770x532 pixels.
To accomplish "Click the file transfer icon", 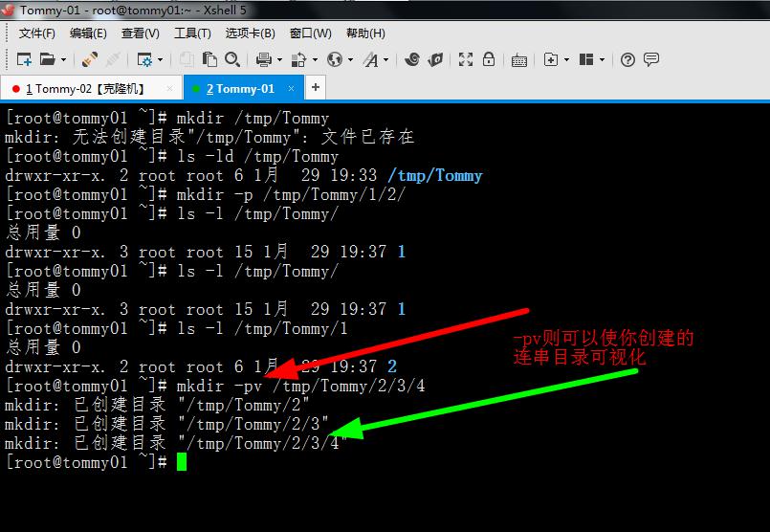I will [298, 59].
